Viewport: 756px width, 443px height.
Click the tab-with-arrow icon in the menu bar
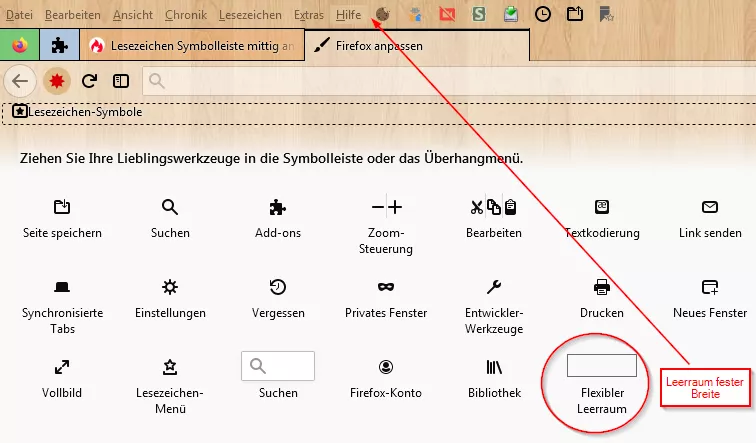pos(575,14)
